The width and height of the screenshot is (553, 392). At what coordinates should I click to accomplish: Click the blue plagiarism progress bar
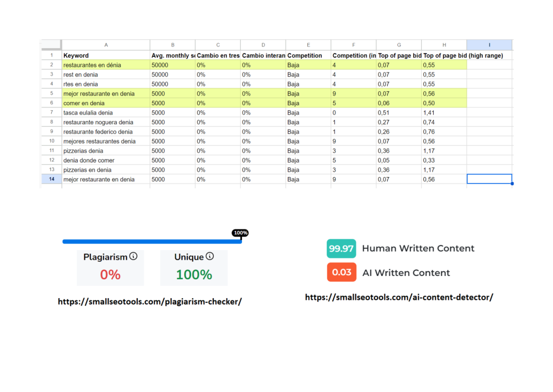[151, 241]
